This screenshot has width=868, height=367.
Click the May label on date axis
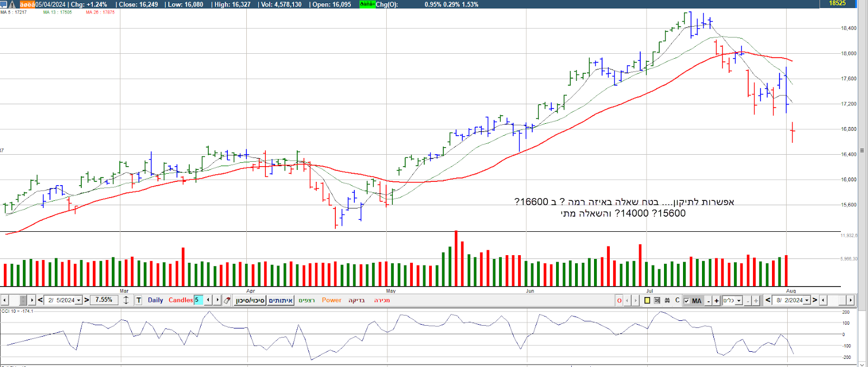[391, 291]
